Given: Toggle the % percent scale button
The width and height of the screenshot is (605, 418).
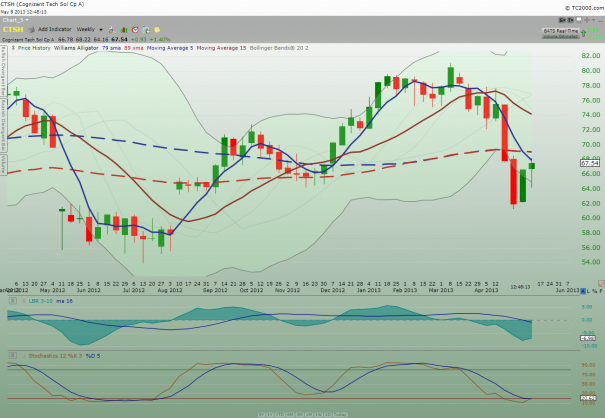Looking at the screenshot, I should tap(595, 291).
